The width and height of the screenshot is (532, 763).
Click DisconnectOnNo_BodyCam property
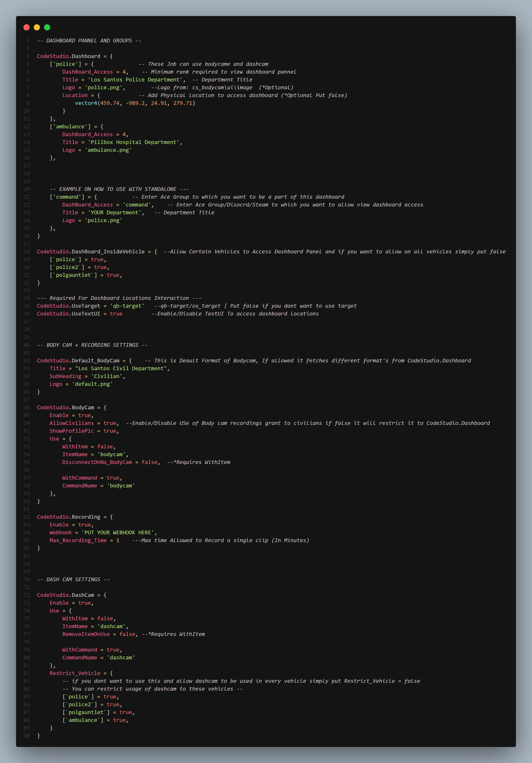[97, 462]
